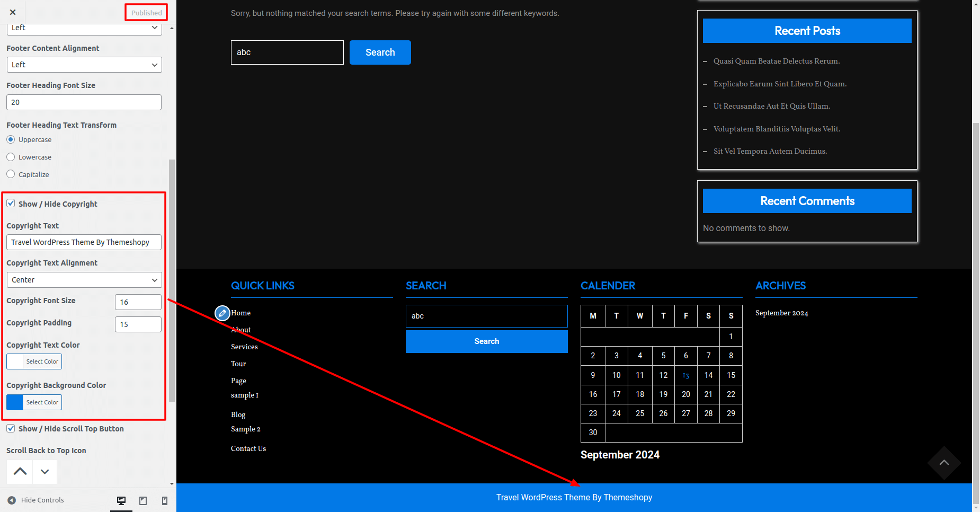Select the Capitalize text transform option
Viewport: 980px width, 512px height.
11,174
